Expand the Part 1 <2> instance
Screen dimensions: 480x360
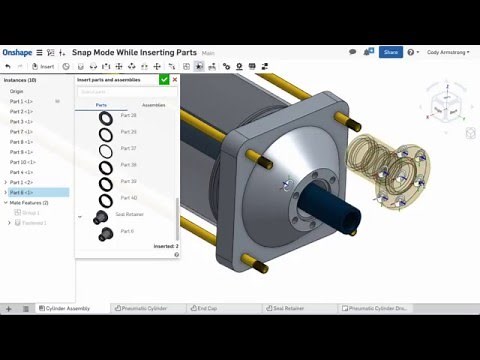(5, 182)
